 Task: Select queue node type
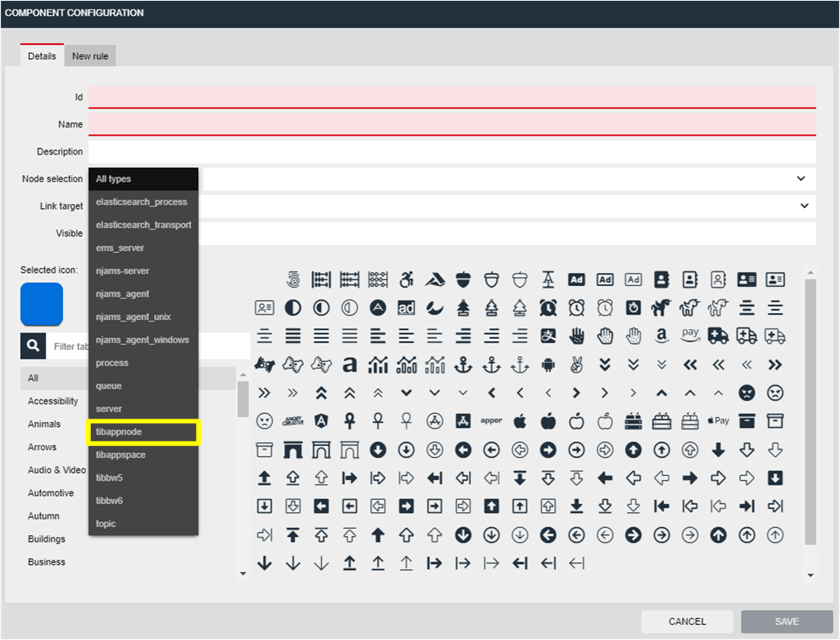[x=143, y=386]
